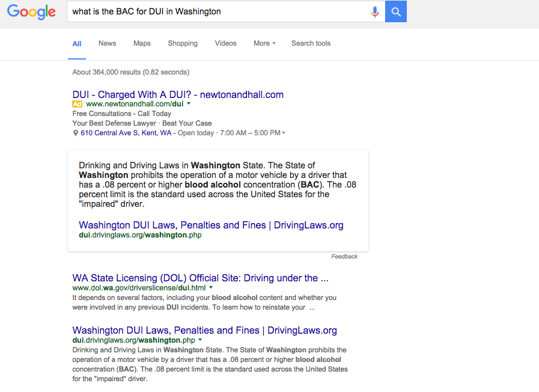The height and width of the screenshot is (392, 539).
Task: Expand the More dropdown menu
Action: (264, 43)
